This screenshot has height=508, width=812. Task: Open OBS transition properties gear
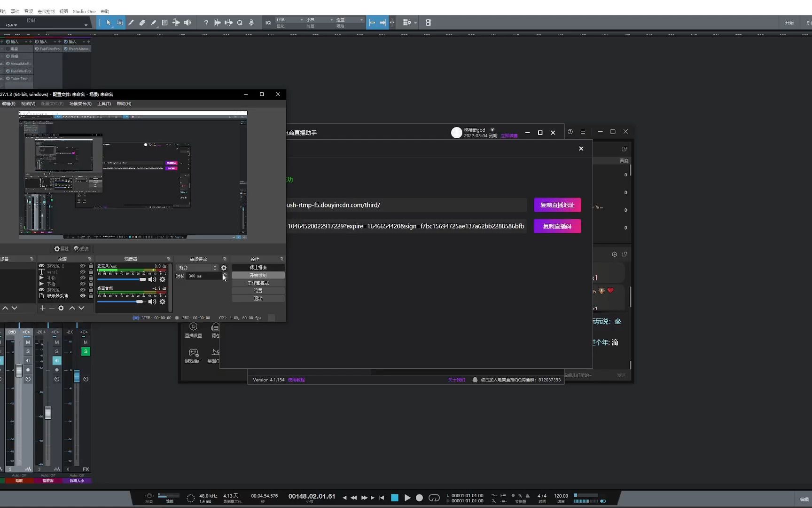pos(224,268)
